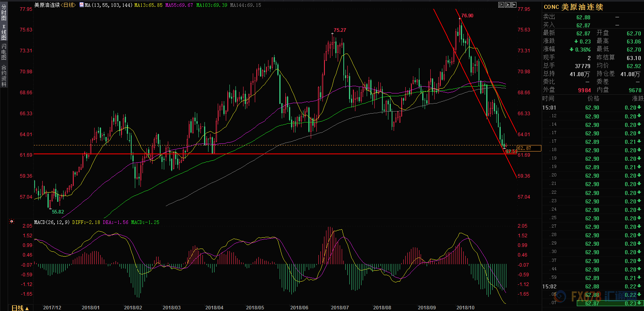Click the 开盘 value 62.70
The image size is (644, 311).
click(634, 33)
